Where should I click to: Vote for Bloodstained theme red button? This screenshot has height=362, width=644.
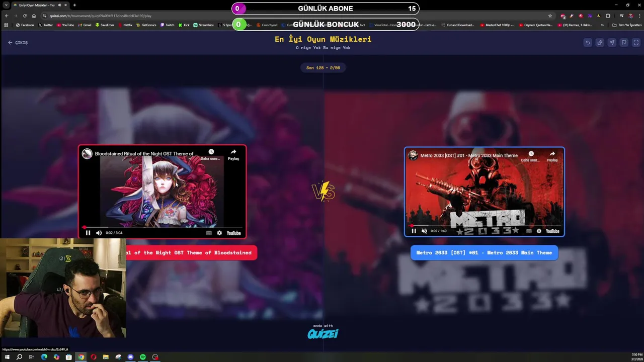coord(191,253)
